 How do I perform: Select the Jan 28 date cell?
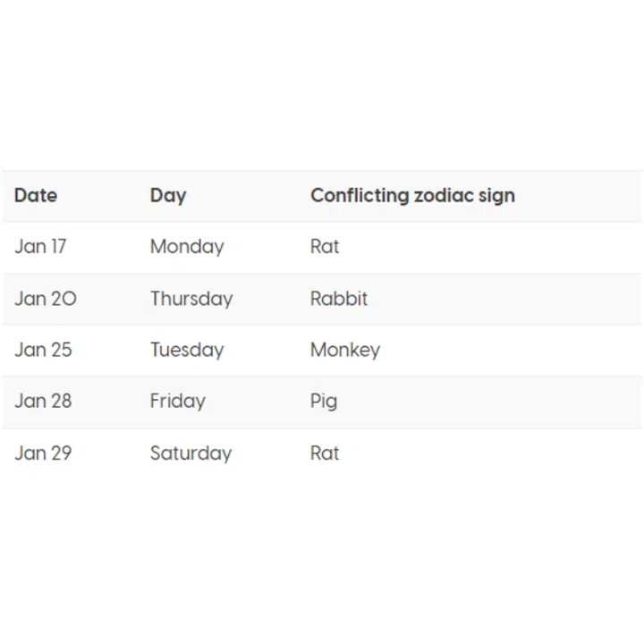click(43, 401)
